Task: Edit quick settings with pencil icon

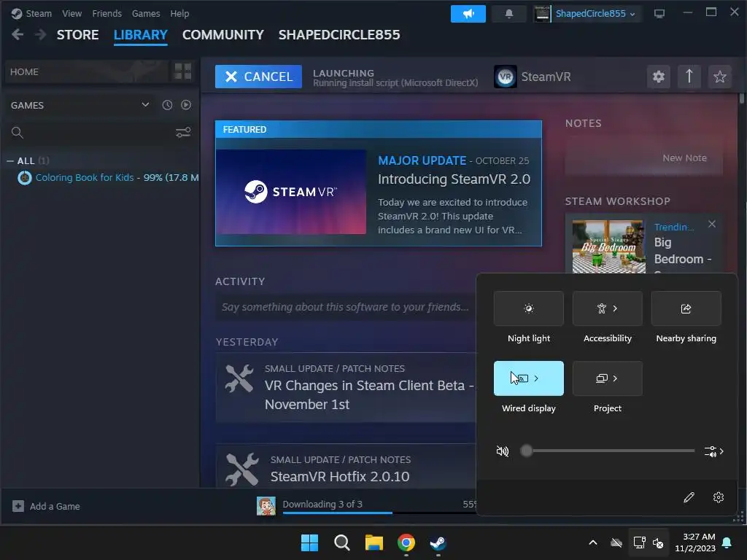Action: tap(689, 497)
